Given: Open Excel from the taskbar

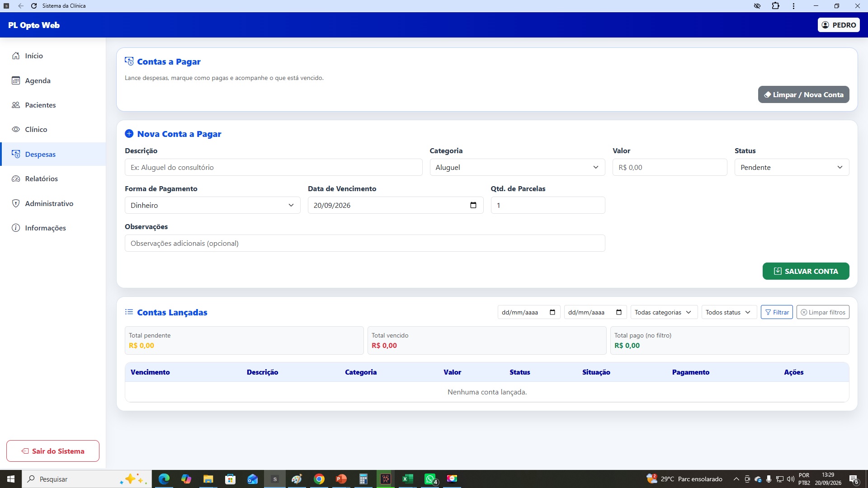Looking at the screenshot, I should [407, 479].
